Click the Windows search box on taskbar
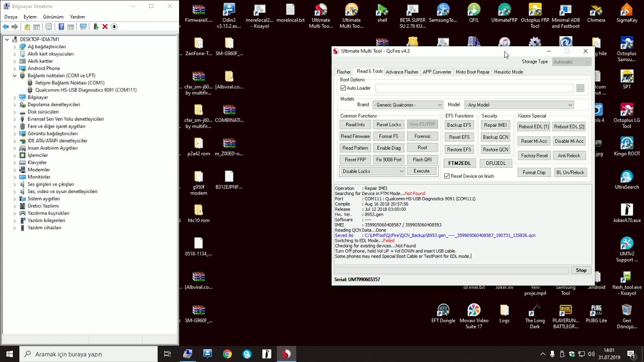The height and width of the screenshot is (362, 644). pyautogui.click(x=89, y=354)
